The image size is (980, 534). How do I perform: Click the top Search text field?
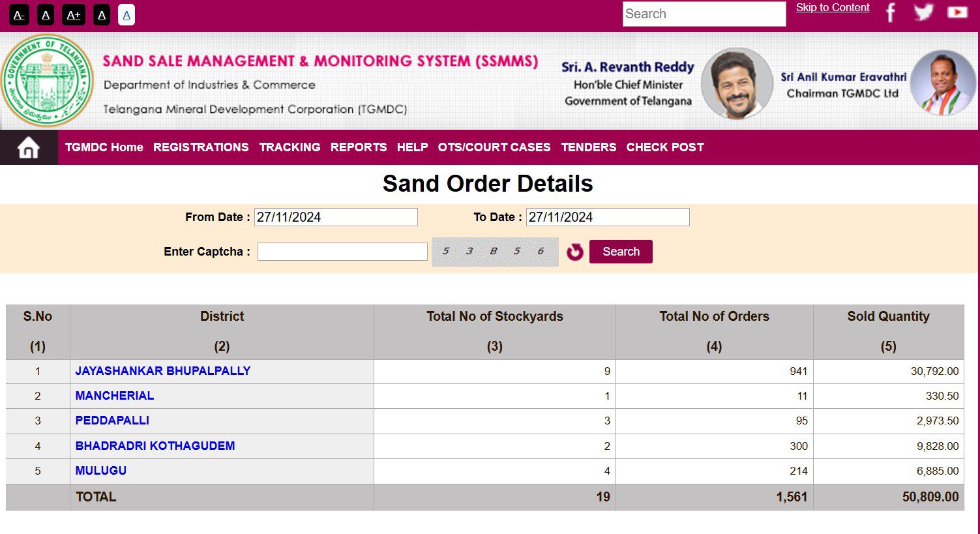point(704,14)
